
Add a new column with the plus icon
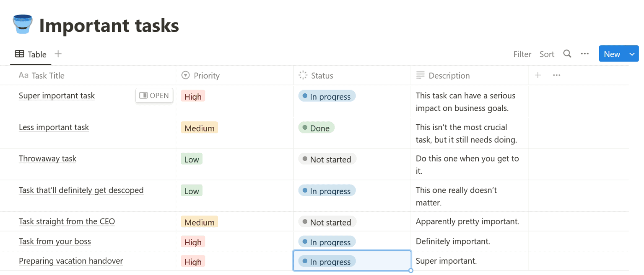(x=538, y=75)
